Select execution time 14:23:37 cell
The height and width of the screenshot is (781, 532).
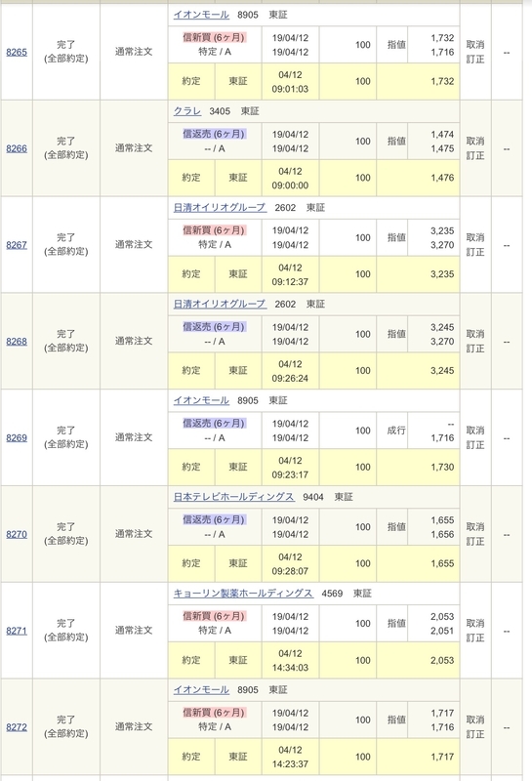click(x=291, y=758)
